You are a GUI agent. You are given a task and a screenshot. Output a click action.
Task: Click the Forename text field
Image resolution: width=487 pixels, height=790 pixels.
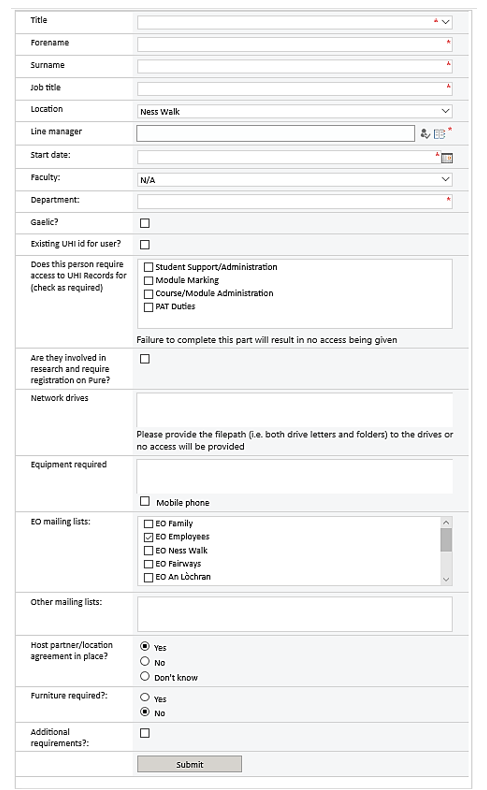[x=295, y=44]
